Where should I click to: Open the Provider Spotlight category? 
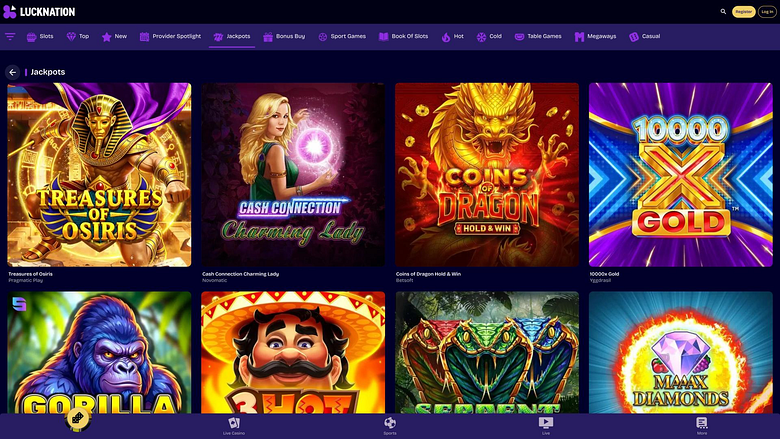(x=170, y=36)
